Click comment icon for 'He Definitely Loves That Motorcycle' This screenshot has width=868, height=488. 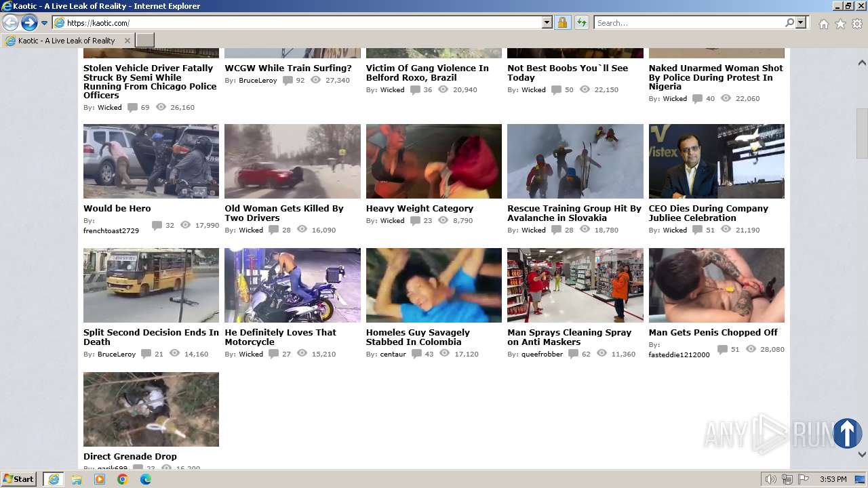coord(273,354)
